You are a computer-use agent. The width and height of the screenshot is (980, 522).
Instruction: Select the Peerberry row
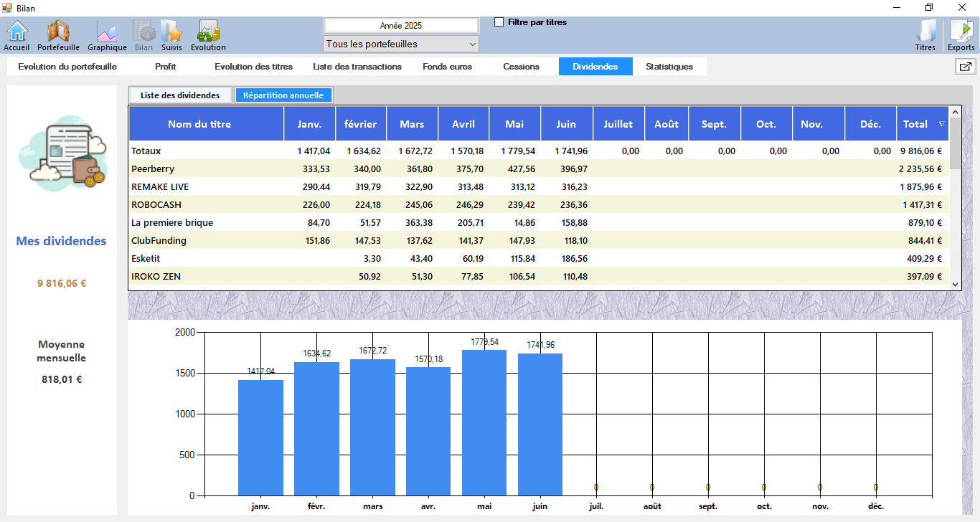[153, 169]
